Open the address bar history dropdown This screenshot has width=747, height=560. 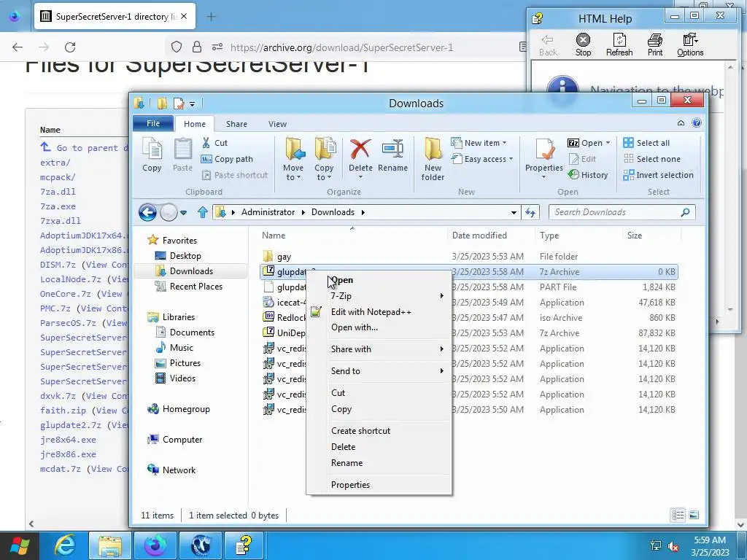(x=514, y=212)
